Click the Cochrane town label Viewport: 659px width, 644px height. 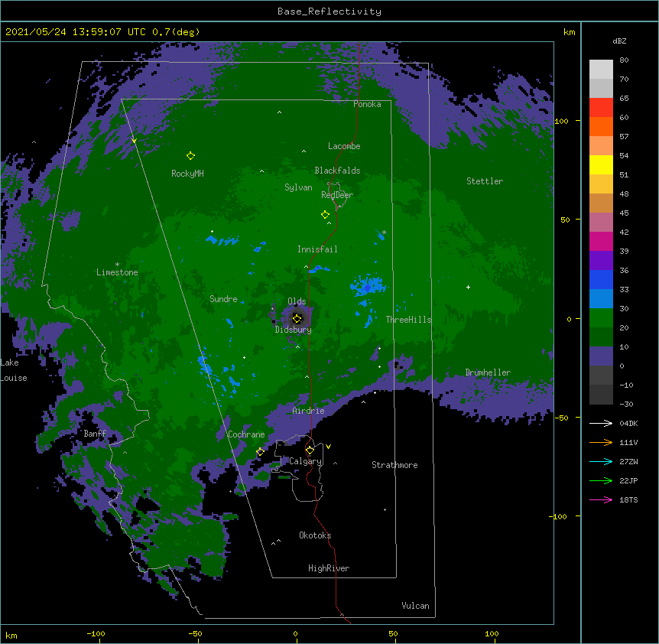[246, 434]
